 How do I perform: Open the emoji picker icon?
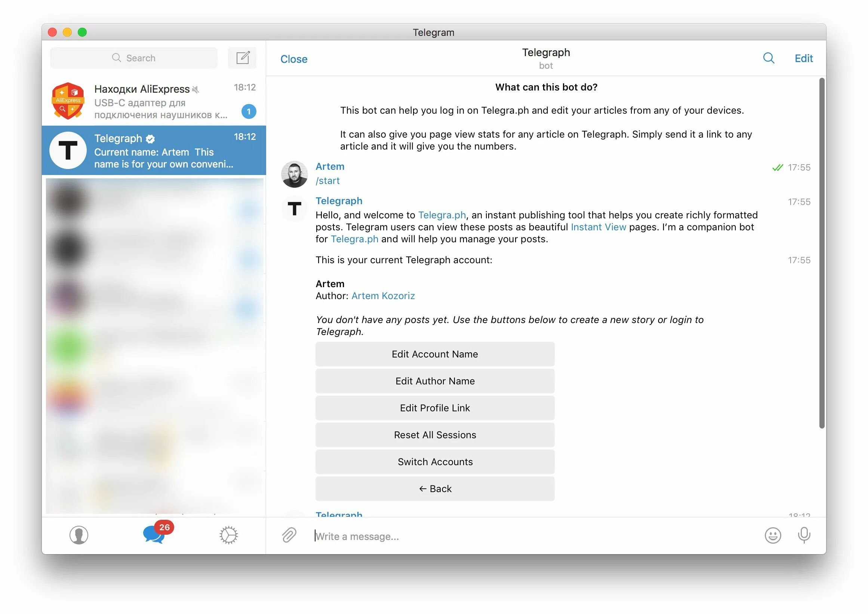click(773, 535)
